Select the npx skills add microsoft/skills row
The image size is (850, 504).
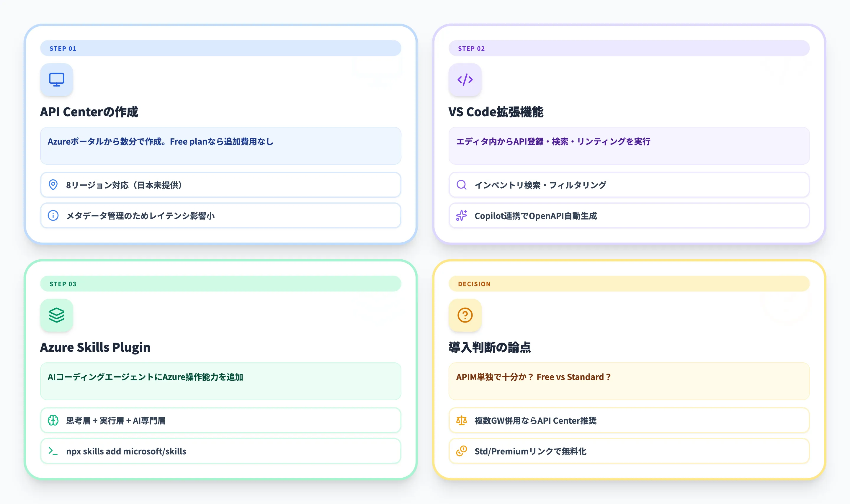point(220,451)
